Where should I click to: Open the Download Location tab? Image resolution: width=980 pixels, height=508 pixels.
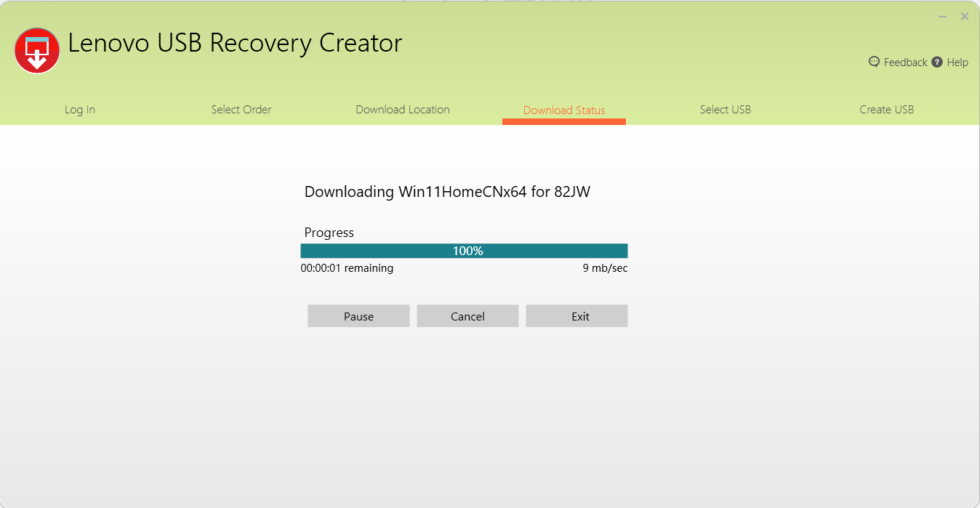coord(403,110)
